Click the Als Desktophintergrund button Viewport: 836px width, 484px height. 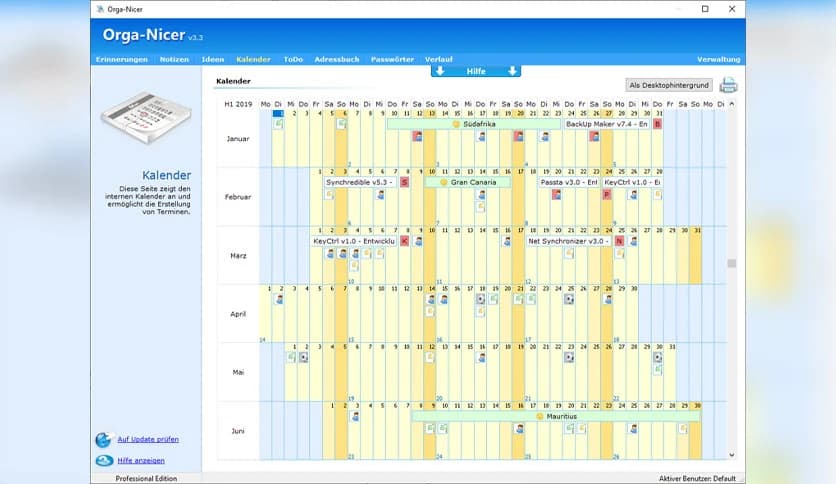[x=669, y=85]
